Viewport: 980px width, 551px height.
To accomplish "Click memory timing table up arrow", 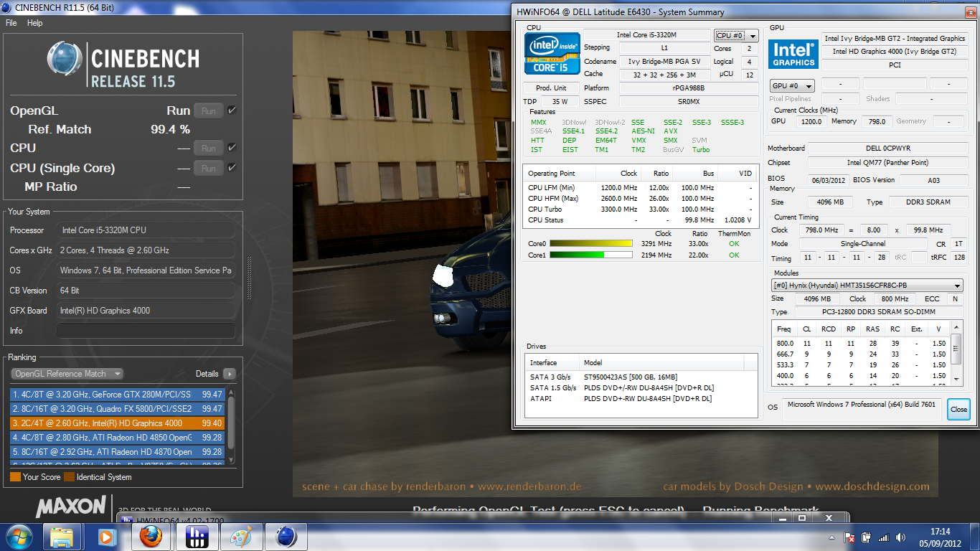I will pos(956,326).
